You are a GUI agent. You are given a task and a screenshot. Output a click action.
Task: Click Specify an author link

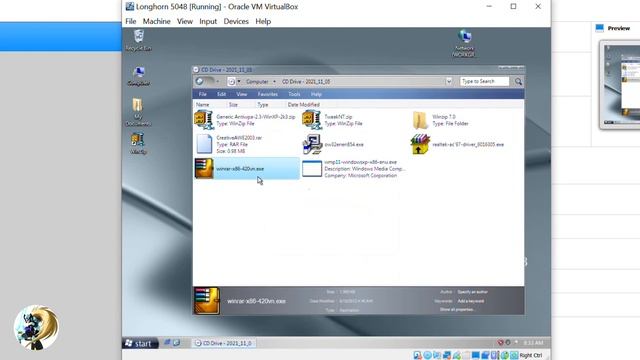click(x=472, y=292)
